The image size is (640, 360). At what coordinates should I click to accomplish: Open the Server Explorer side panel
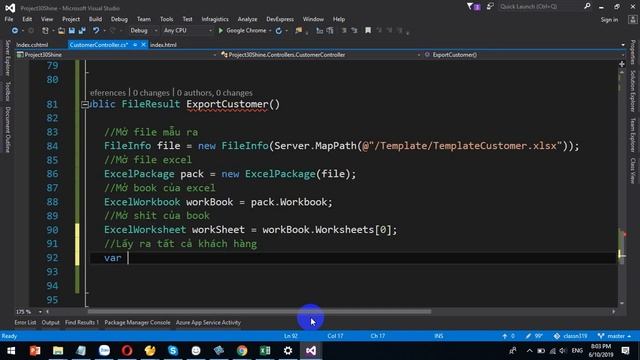pos(7,58)
